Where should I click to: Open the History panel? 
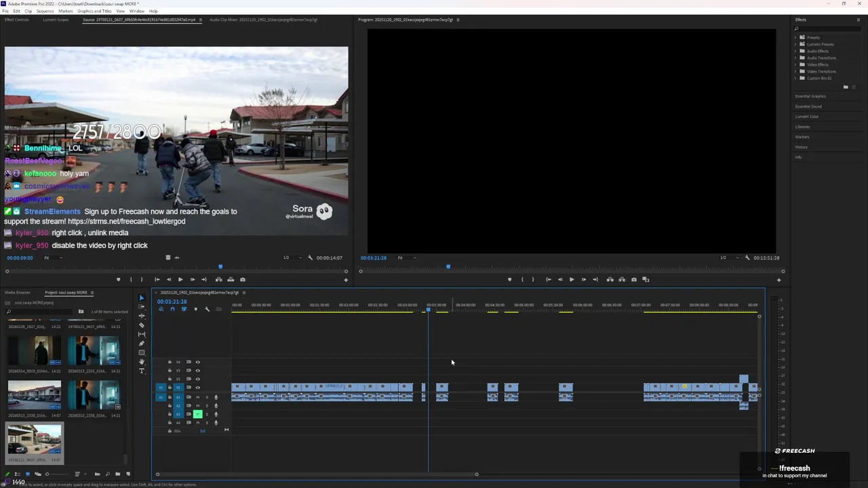(x=802, y=147)
